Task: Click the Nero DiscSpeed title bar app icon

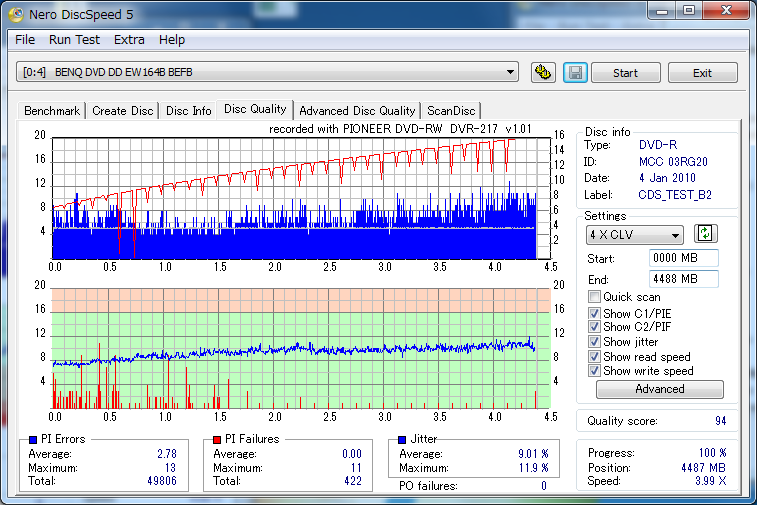Action: (17, 12)
